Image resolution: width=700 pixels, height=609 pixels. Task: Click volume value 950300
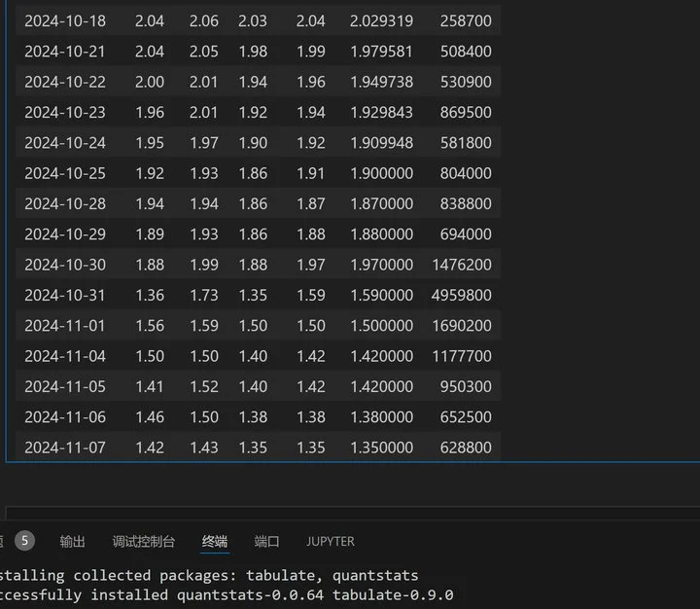coord(466,386)
